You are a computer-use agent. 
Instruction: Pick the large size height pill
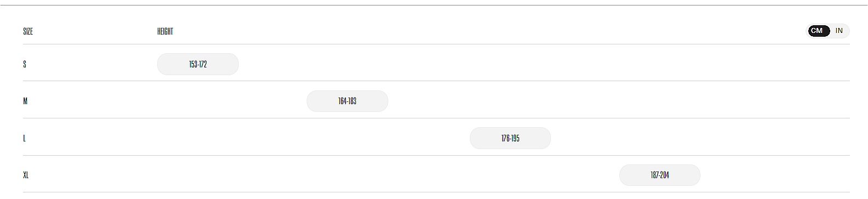coord(510,138)
